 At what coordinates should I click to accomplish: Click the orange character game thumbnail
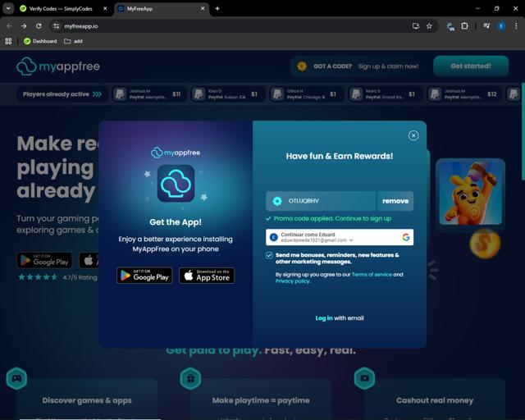(470, 192)
